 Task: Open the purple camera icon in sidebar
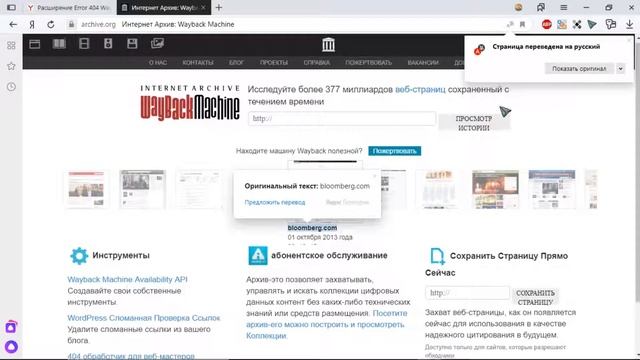[11, 327]
